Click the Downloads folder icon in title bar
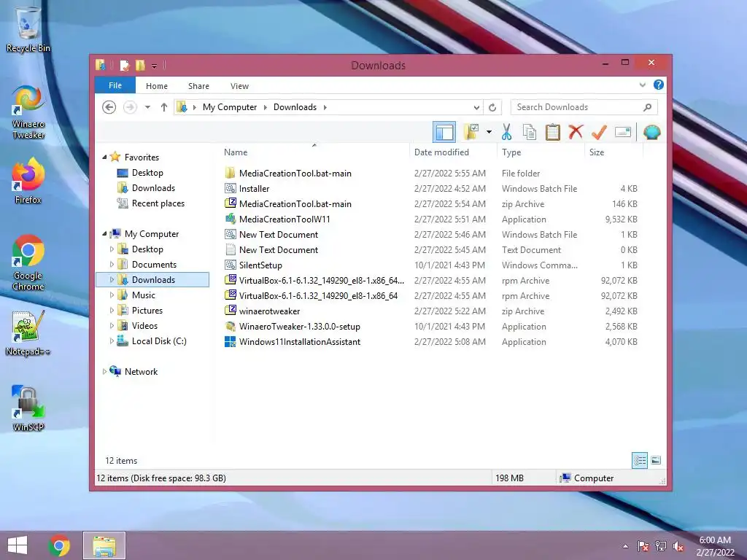 pyautogui.click(x=100, y=65)
